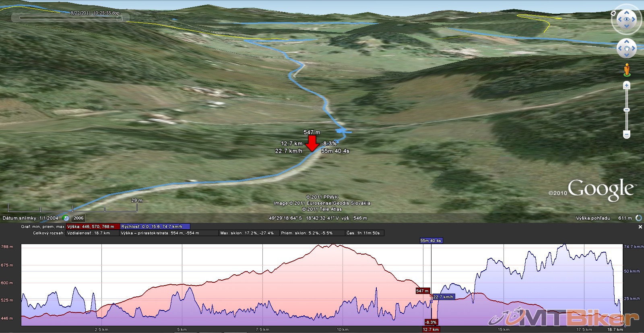Screen dimensions: 644x333
Task: Click the 12.7 km marker on the profile axis
Action: pyautogui.click(x=431, y=329)
